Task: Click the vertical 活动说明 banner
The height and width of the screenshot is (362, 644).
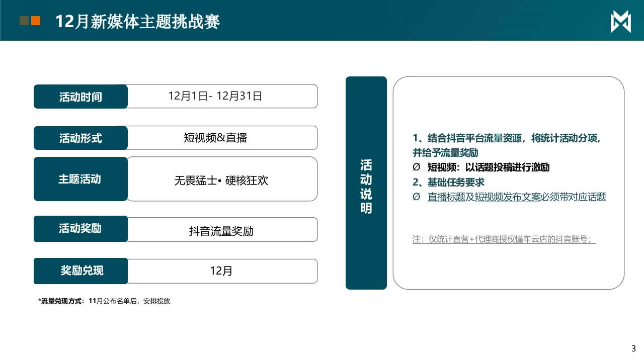Action: [366, 183]
